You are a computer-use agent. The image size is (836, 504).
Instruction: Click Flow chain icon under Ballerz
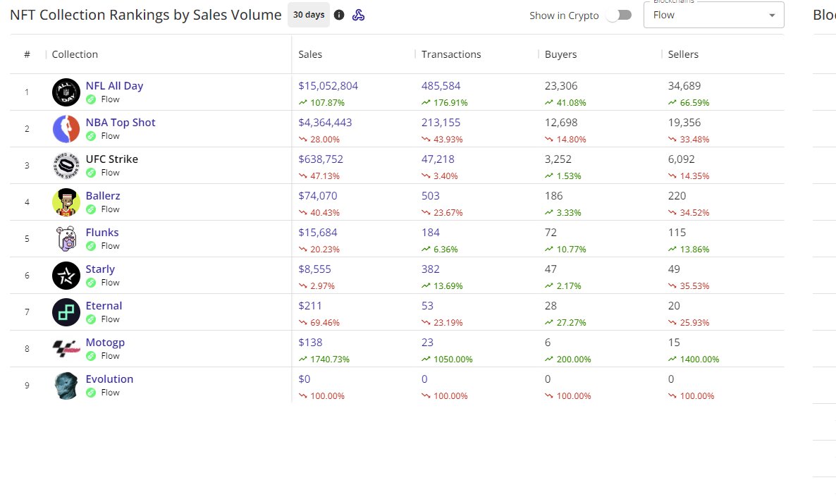[x=91, y=209]
